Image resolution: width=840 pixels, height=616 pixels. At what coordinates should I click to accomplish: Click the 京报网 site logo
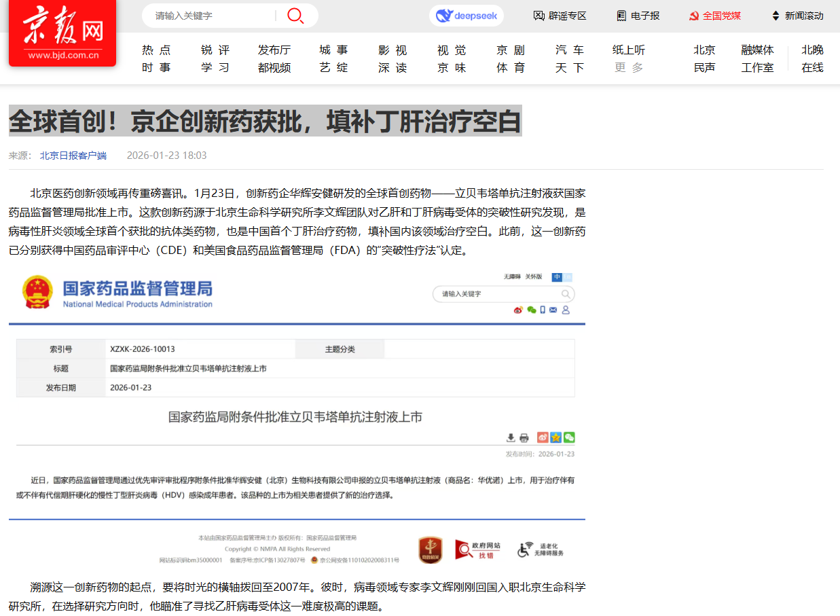pyautogui.click(x=62, y=33)
